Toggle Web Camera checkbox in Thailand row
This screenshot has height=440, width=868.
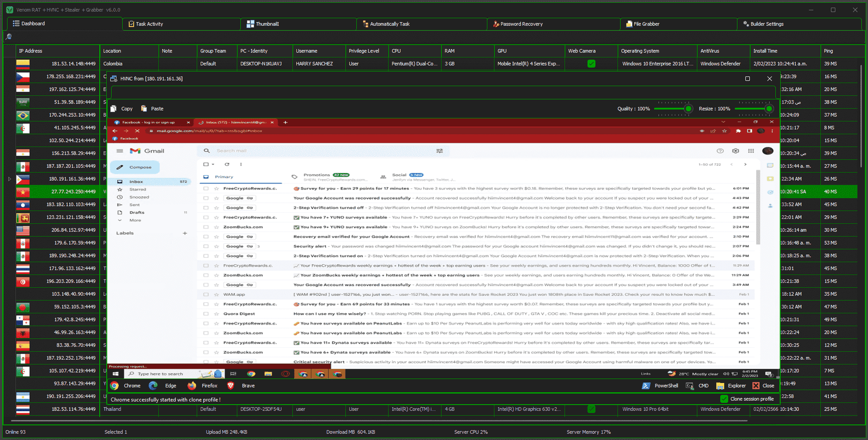(x=591, y=409)
